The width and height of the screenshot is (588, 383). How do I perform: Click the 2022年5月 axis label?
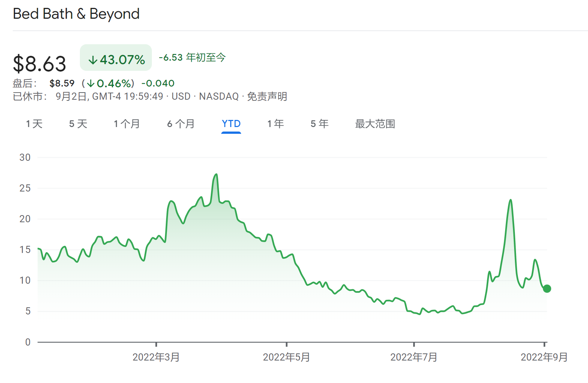286,357
